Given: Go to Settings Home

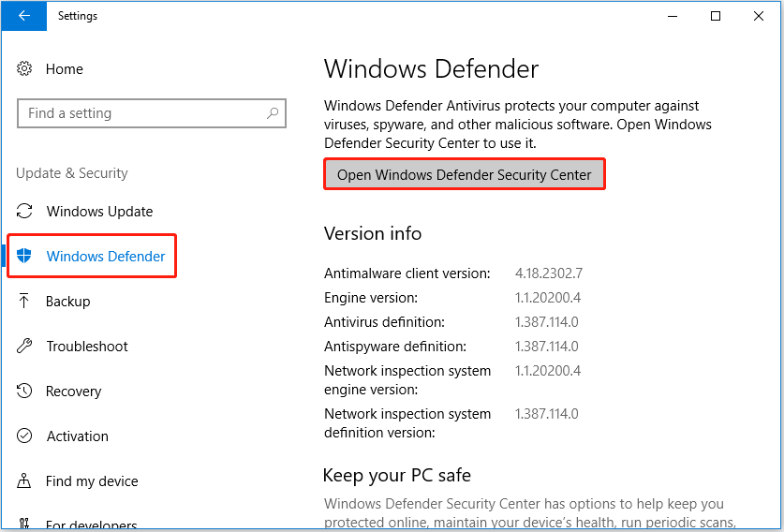Looking at the screenshot, I should [65, 69].
